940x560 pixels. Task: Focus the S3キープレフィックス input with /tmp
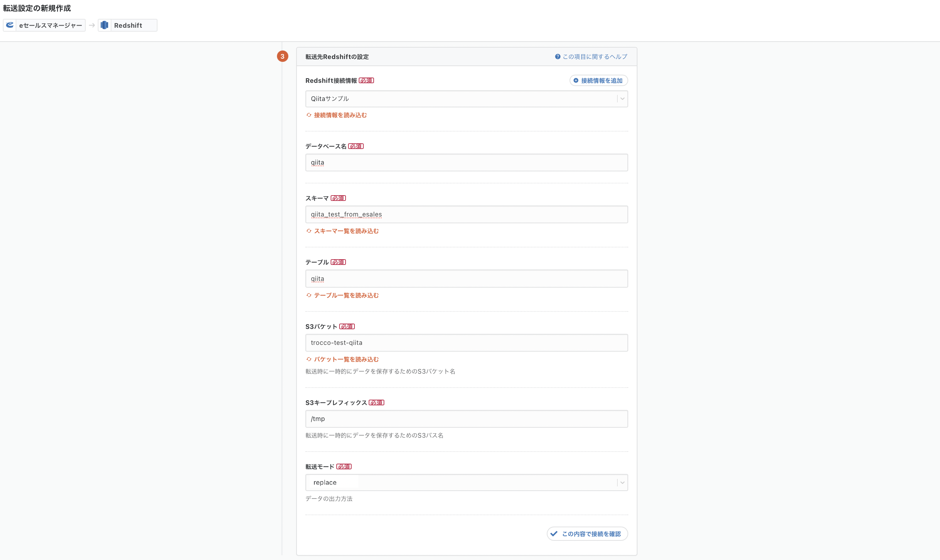pos(466,419)
